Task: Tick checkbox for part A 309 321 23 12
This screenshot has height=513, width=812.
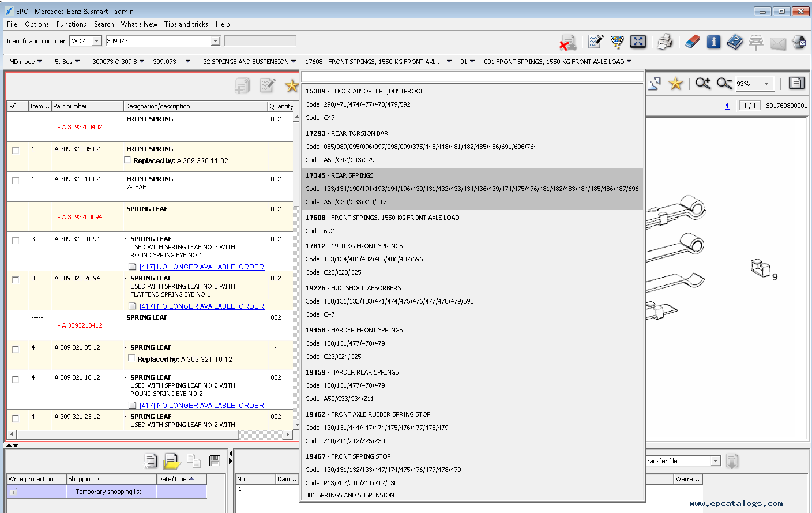Action: pyautogui.click(x=16, y=418)
